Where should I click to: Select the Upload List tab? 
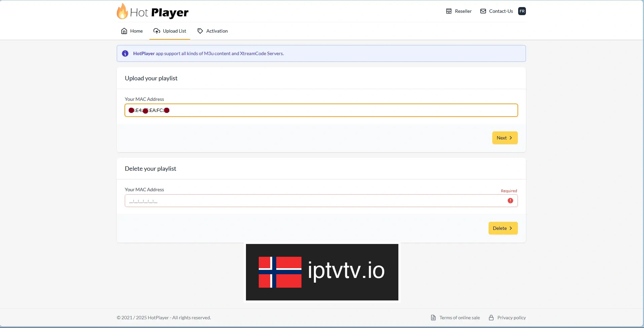pyautogui.click(x=170, y=31)
